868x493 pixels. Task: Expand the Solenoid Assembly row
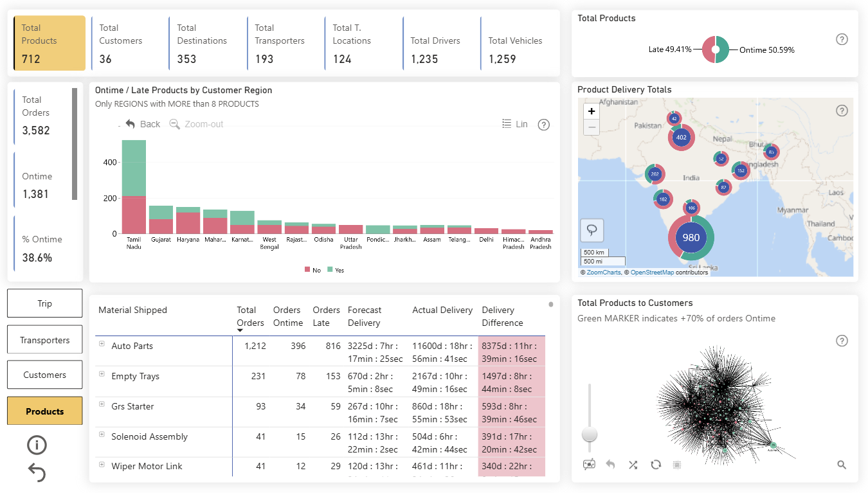pyautogui.click(x=102, y=435)
